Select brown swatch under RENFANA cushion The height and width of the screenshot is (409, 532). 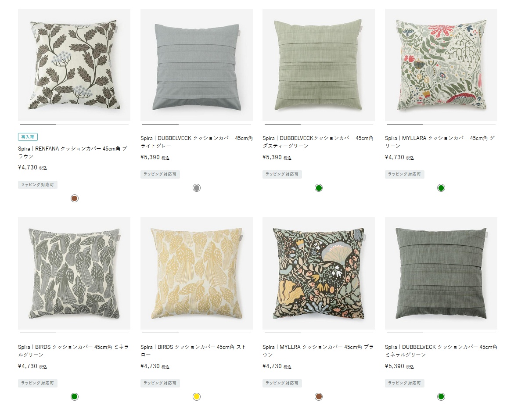coord(75,198)
